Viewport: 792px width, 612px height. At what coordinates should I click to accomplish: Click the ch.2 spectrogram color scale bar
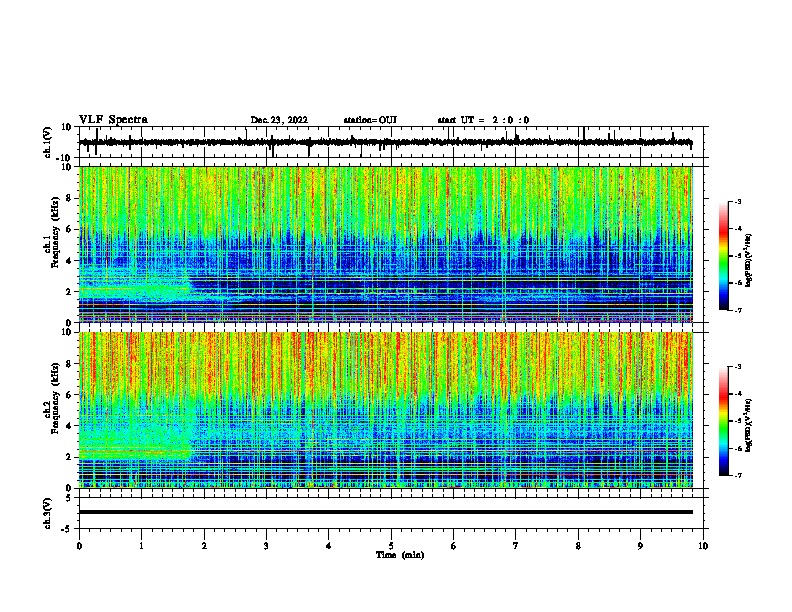[724, 421]
